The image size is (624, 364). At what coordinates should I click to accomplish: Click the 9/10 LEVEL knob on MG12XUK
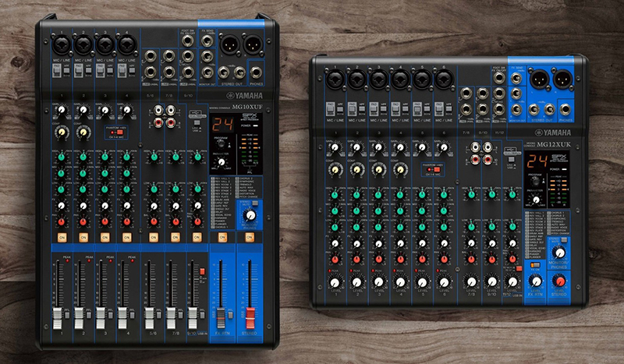pyautogui.click(x=492, y=281)
